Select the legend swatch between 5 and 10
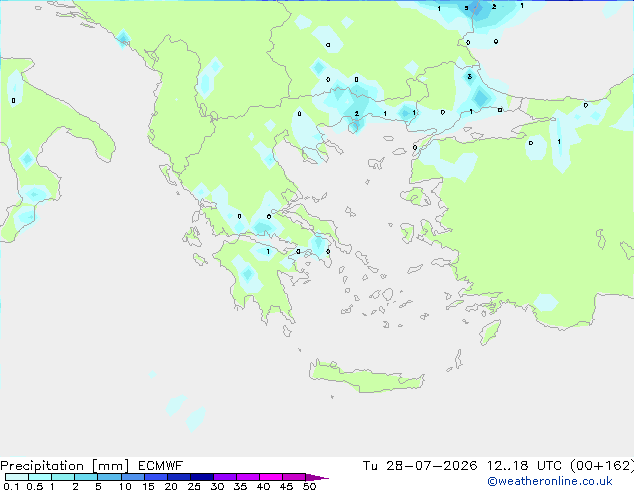 [109, 477]
